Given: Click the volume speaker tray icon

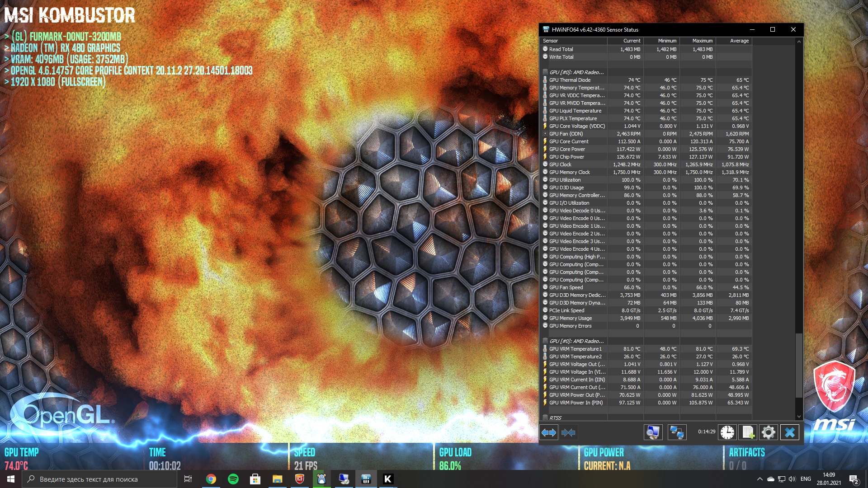Looking at the screenshot, I should (792, 479).
